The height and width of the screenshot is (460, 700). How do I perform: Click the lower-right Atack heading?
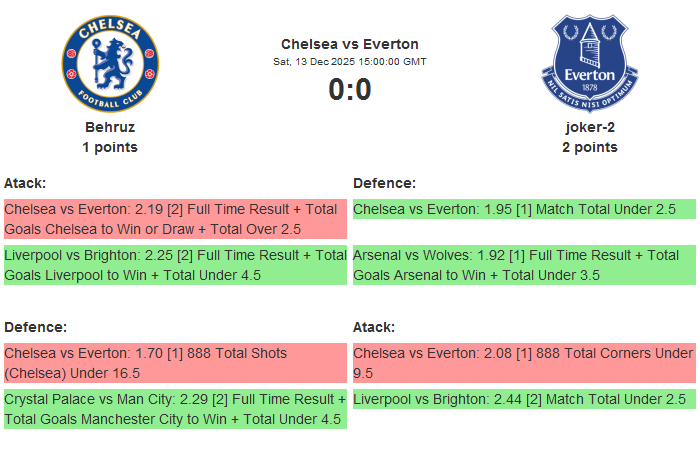[x=374, y=327]
